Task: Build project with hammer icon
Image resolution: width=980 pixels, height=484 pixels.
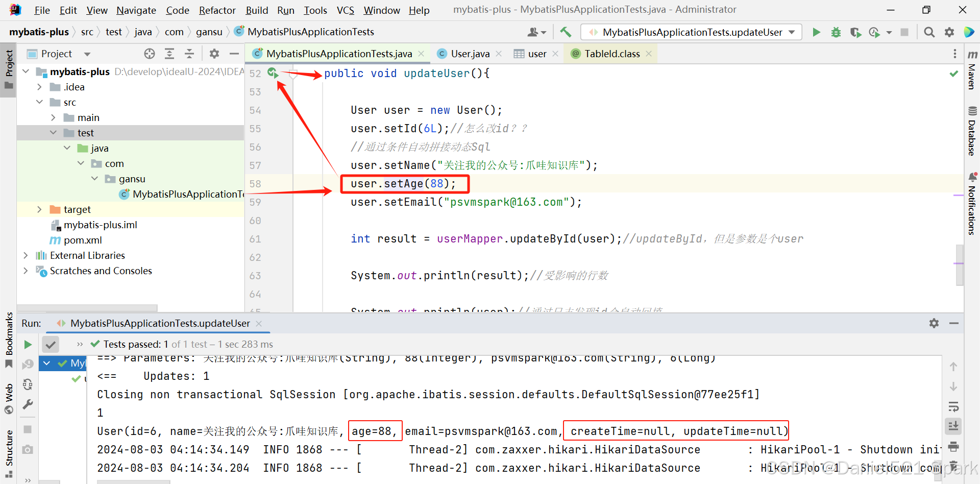Action: (x=566, y=32)
